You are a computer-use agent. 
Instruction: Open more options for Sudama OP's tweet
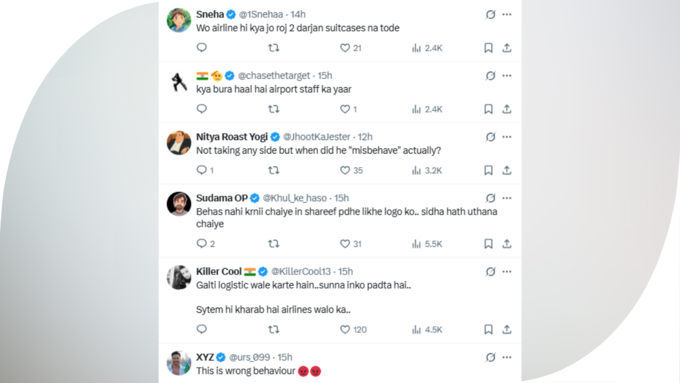point(507,198)
